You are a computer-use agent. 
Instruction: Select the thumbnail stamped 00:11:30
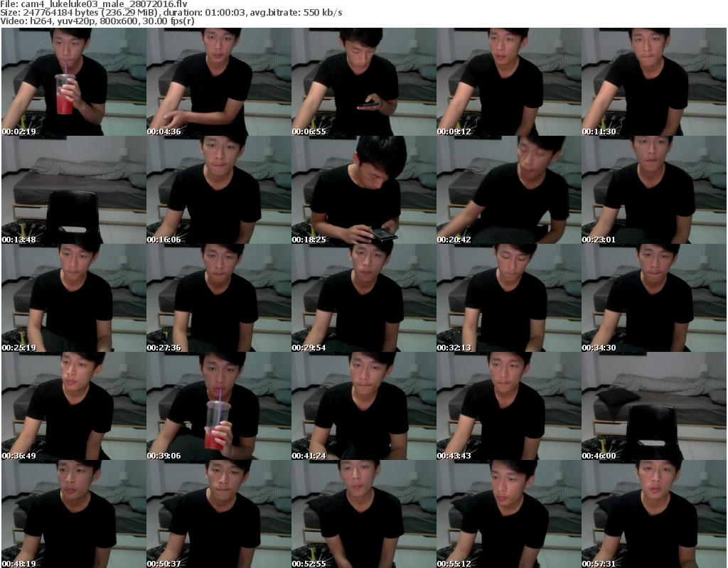(x=654, y=82)
